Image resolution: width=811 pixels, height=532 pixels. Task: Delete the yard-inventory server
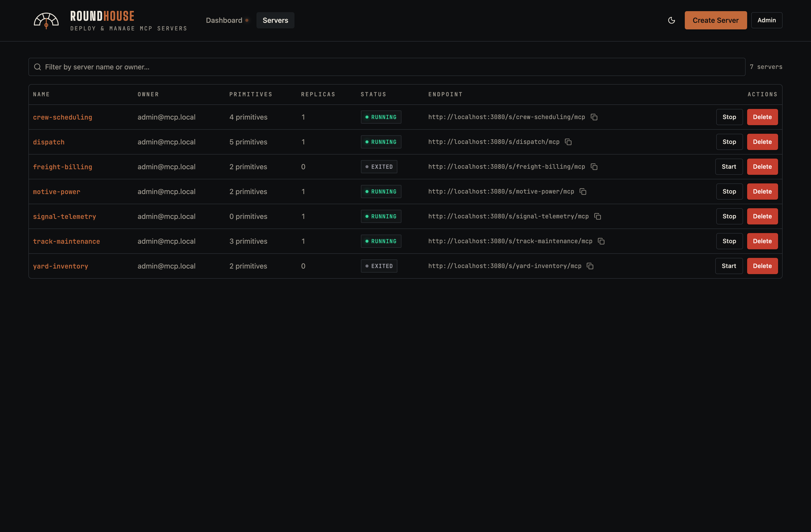pyautogui.click(x=762, y=266)
